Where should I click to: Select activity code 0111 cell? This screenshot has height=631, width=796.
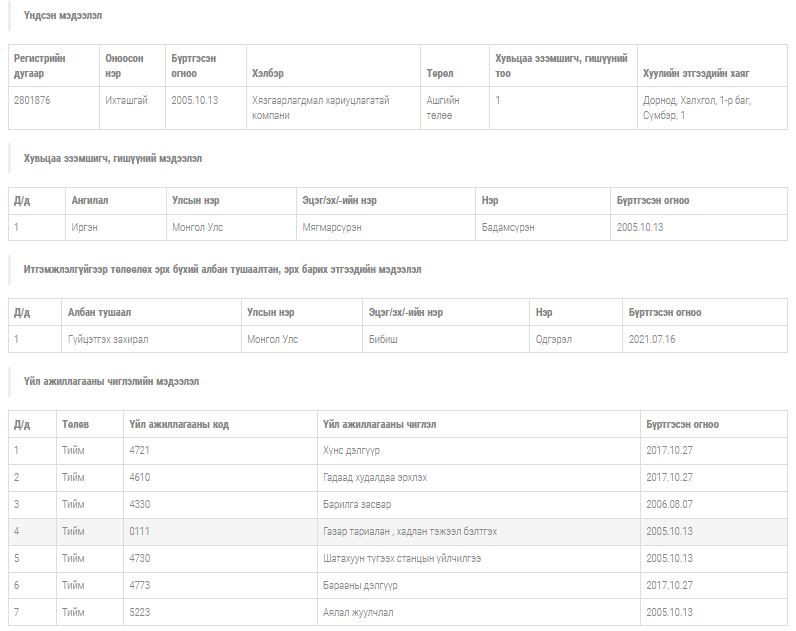[140, 531]
